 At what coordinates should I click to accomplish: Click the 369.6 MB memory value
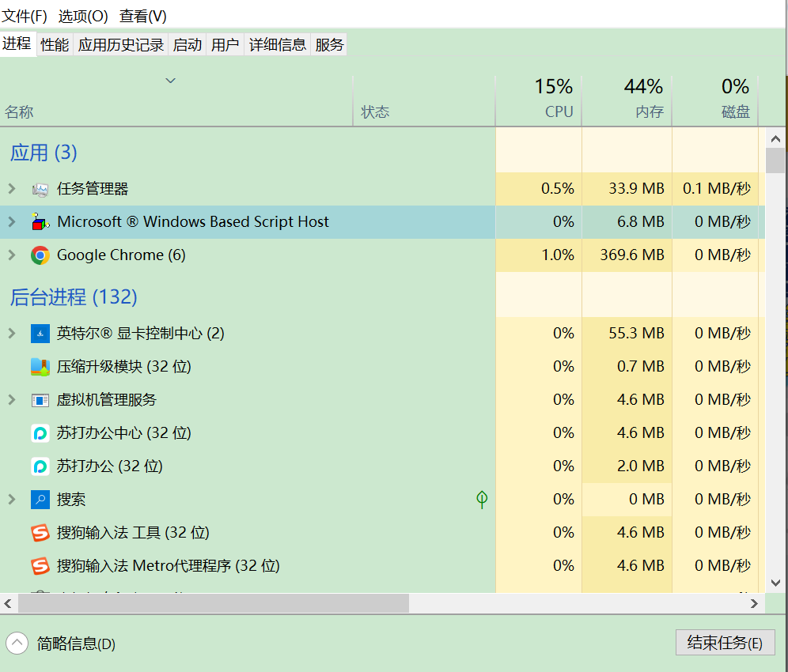(631, 255)
